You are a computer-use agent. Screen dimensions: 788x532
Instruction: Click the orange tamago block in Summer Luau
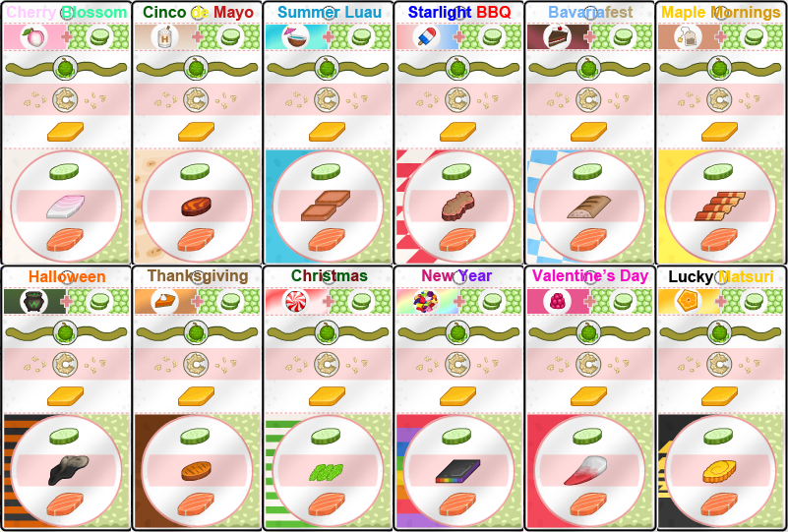(328, 132)
